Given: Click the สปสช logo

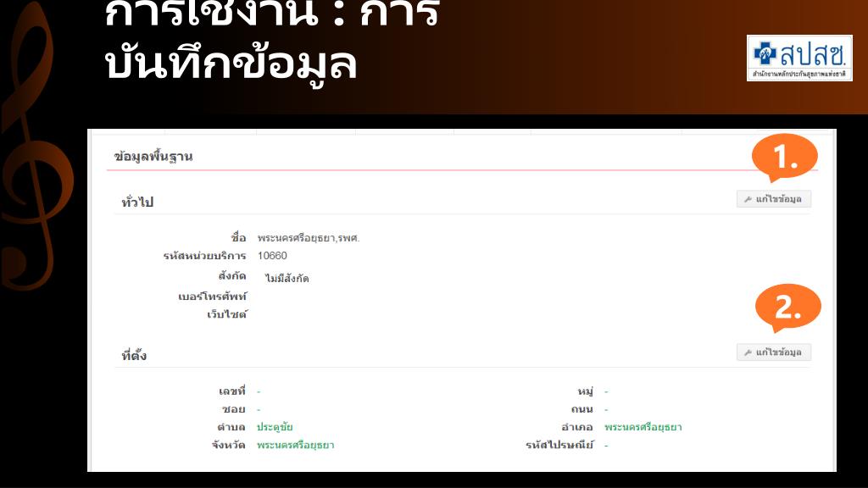Looking at the screenshot, I should click(799, 58).
